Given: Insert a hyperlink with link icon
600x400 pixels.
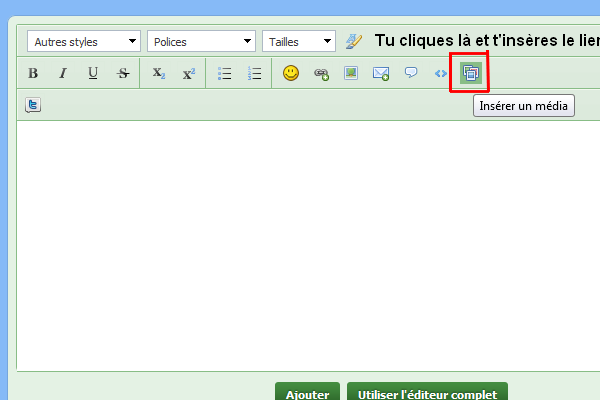Looking at the screenshot, I should point(321,73).
